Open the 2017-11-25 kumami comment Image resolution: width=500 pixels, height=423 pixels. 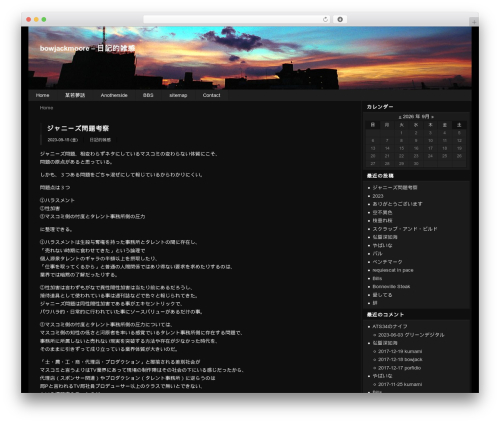[400, 384]
